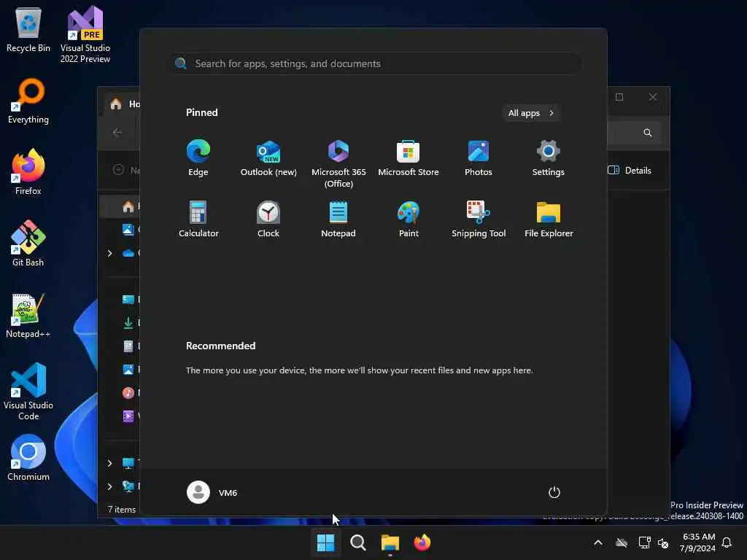Screen dimensions: 747x560
Task: Click the Downloads icon in navigation pane
Action: tap(128, 322)
